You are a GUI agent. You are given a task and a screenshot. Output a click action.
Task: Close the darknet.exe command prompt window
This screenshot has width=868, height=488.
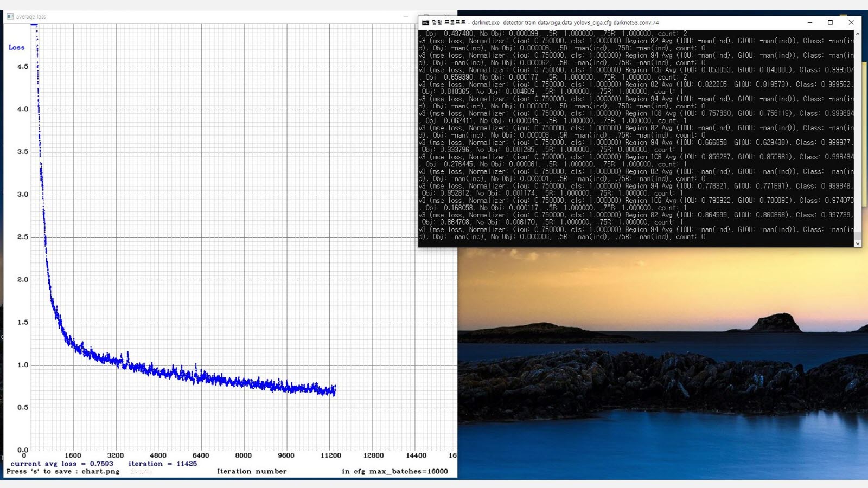coord(851,23)
